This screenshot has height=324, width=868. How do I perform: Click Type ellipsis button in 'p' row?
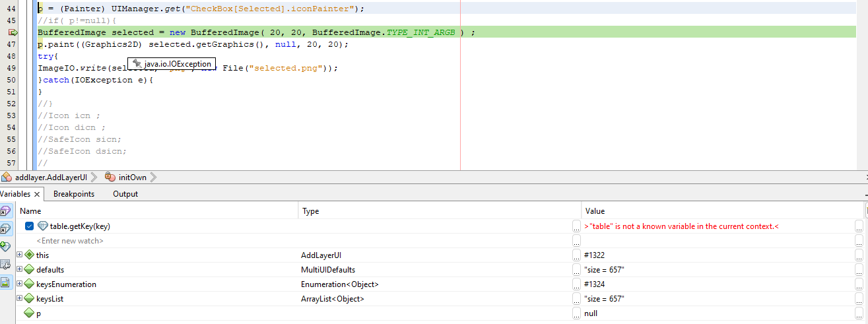[577, 313]
